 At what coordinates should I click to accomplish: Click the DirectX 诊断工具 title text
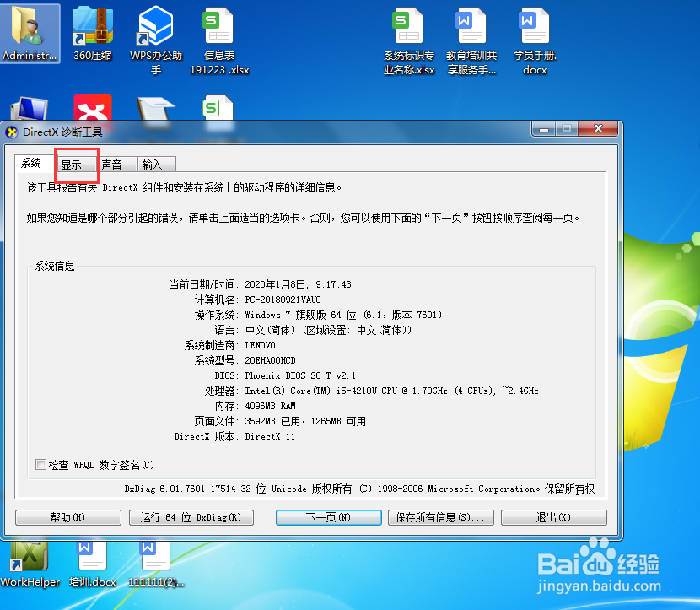tap(63, 132)
